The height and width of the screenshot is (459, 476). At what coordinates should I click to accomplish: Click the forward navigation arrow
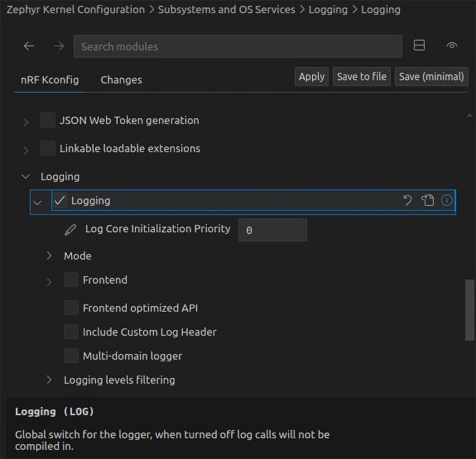(59, 46)
